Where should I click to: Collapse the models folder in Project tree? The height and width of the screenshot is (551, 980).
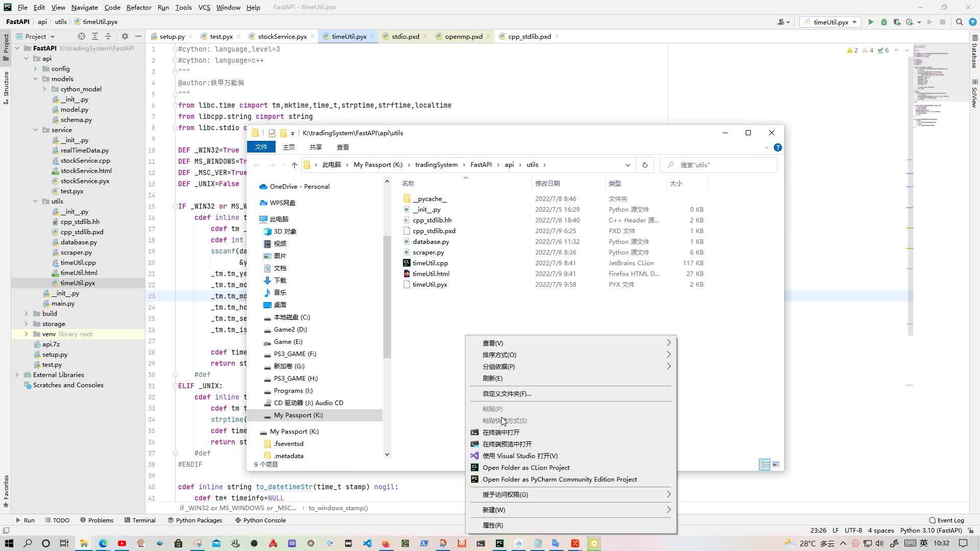click(35, 79)
